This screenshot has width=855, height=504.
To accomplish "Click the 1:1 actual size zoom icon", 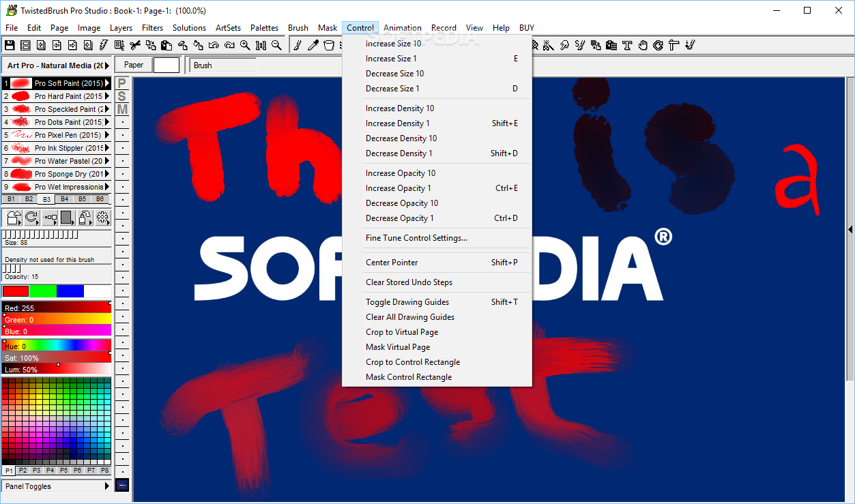I will click(261, 45).
